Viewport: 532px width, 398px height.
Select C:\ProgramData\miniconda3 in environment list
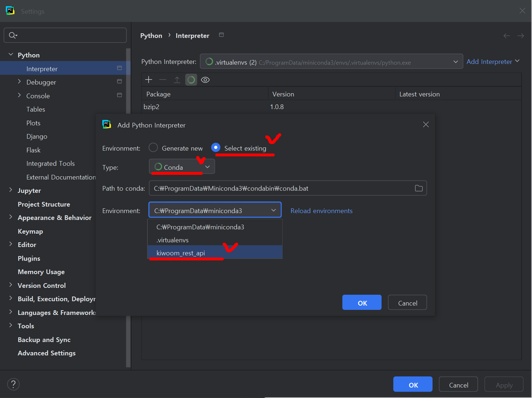pyautogui.click(x=215, y=227)
